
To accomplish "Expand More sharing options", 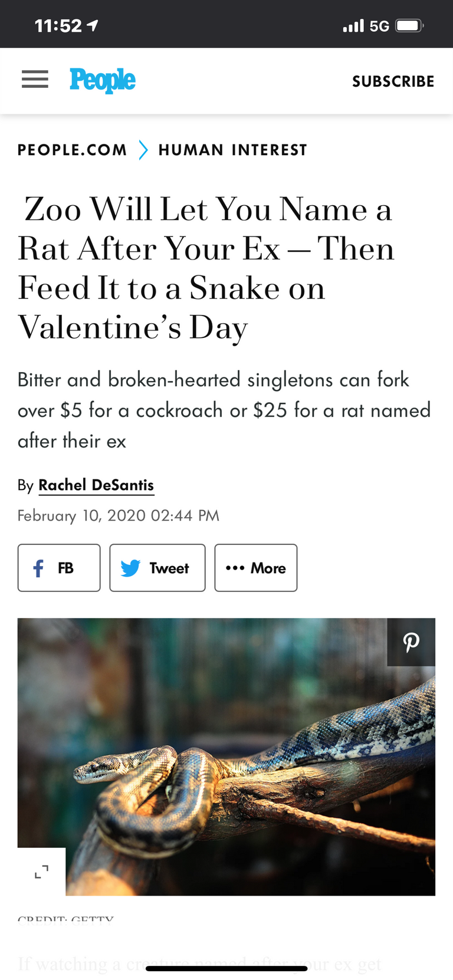I will click(x=256, y=568).
